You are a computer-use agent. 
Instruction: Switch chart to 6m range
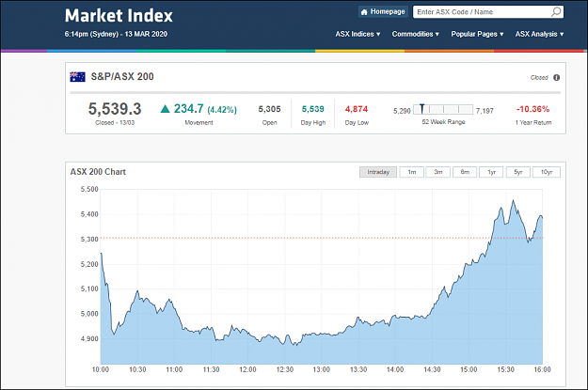coord(465,172)
